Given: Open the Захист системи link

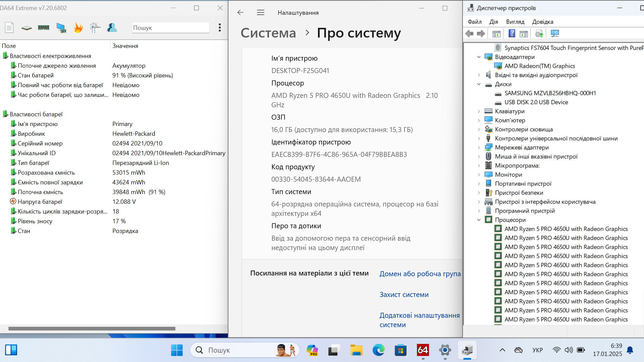Looking at the screenshot, I should point(404,295).
